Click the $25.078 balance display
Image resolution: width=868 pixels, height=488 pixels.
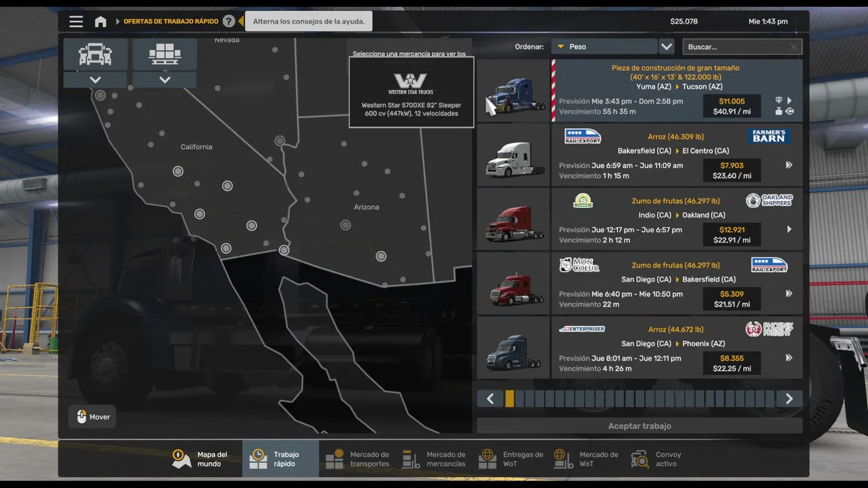coord(684,22)
